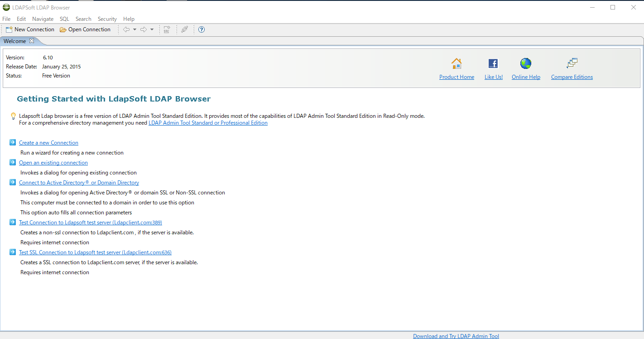Image resolution: width=644 pixels, height=339 pixels.
Task: Click the Create a new Connection link
Action: pos(48,143)
